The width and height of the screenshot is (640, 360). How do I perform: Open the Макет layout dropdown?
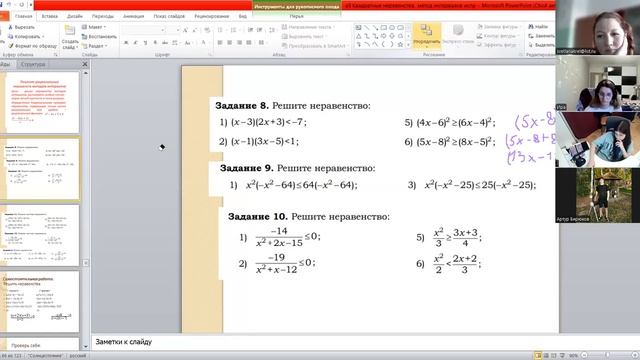pyautogui.click(x=93, y=27)
